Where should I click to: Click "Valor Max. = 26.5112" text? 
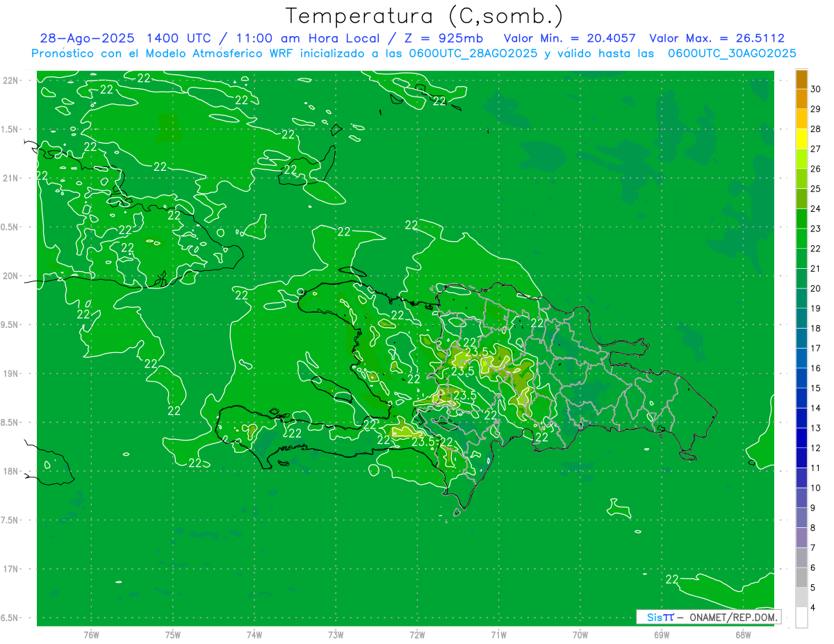[x=717, y=38]
